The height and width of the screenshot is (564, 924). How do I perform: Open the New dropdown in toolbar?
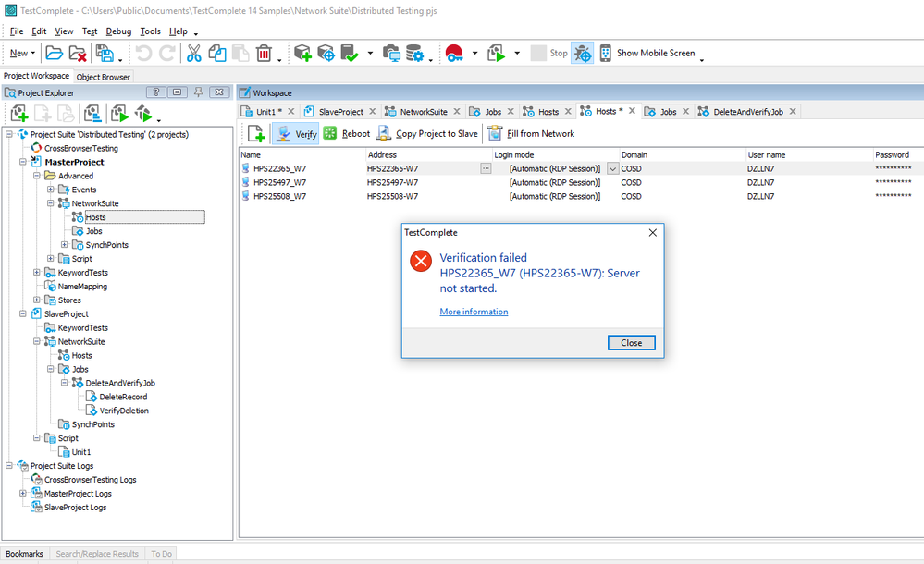pos(22,54)
